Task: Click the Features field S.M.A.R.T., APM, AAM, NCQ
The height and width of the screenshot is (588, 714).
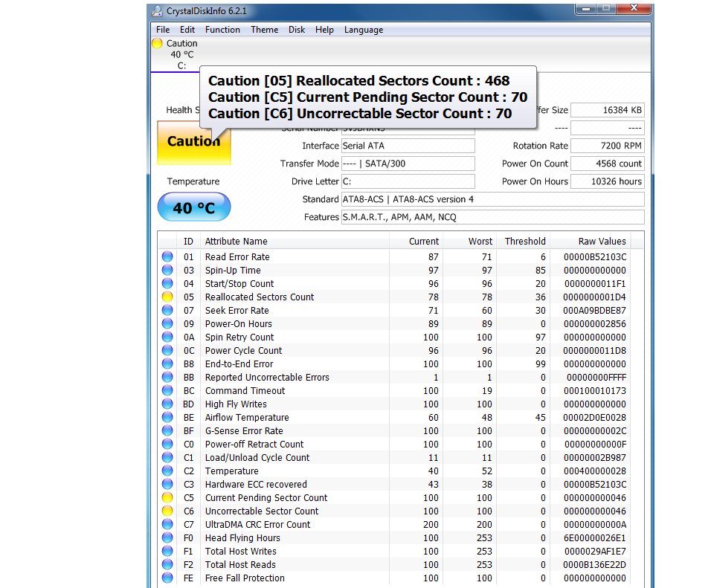Action: [x=492, y=217]
